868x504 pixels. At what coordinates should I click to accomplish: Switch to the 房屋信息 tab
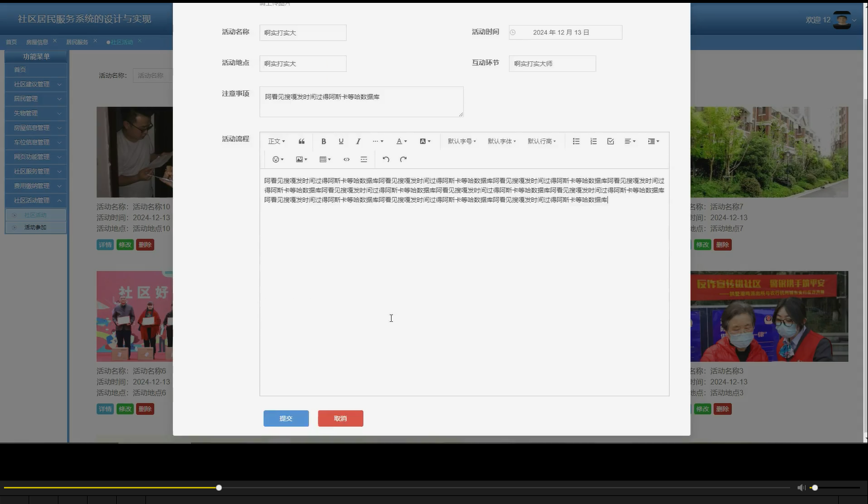pos(37,41)
